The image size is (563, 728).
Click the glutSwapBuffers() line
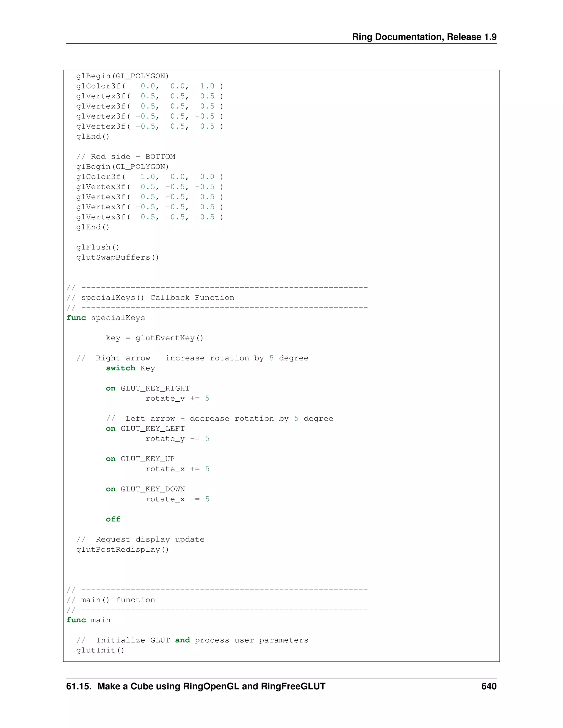[x=117, y=257]
